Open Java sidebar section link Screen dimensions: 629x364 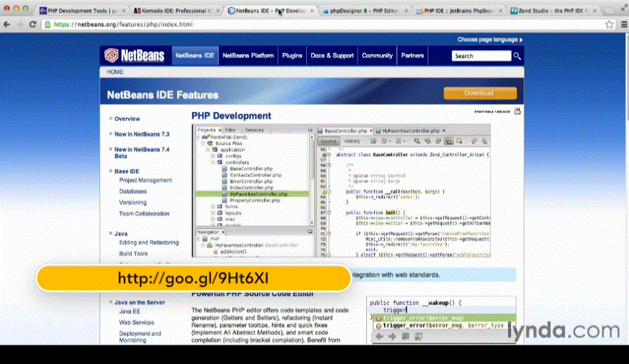pos(120,234)
